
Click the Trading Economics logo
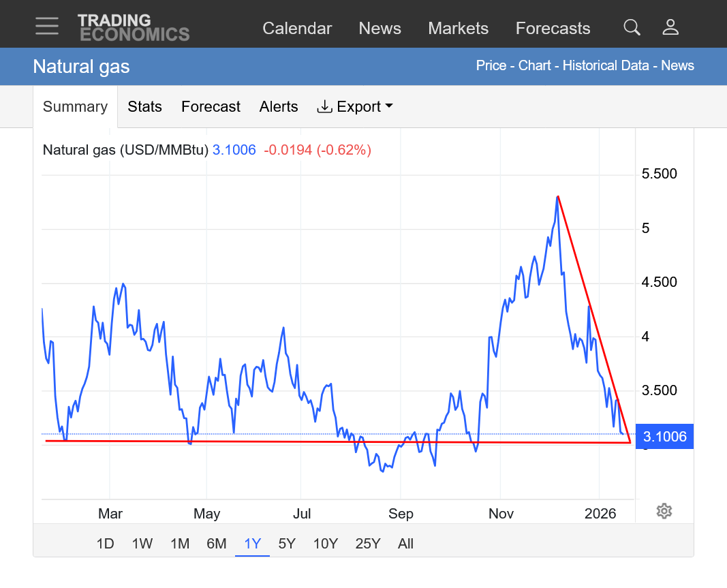(133, 27)
